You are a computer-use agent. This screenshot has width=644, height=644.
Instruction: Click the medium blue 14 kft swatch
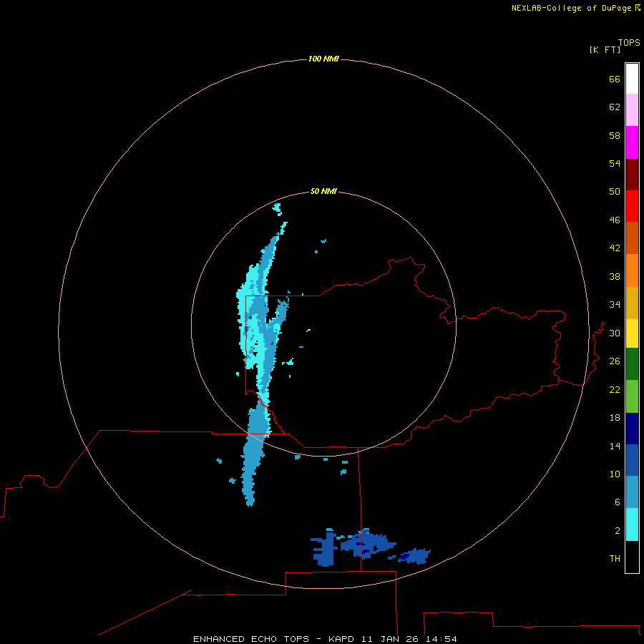click(x=632, y=460)
